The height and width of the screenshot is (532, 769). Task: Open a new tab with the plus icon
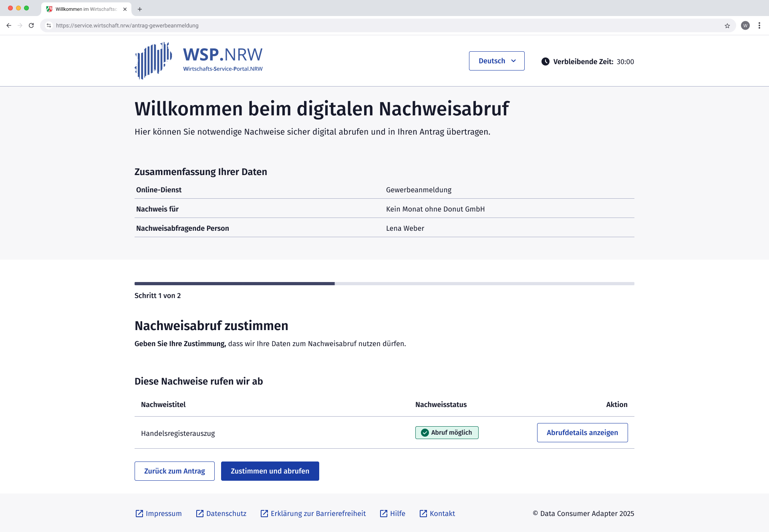140,9
